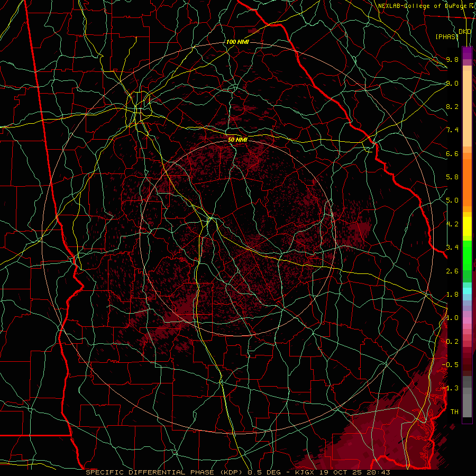Click the 5.0 color scale value

pos(452,200)
